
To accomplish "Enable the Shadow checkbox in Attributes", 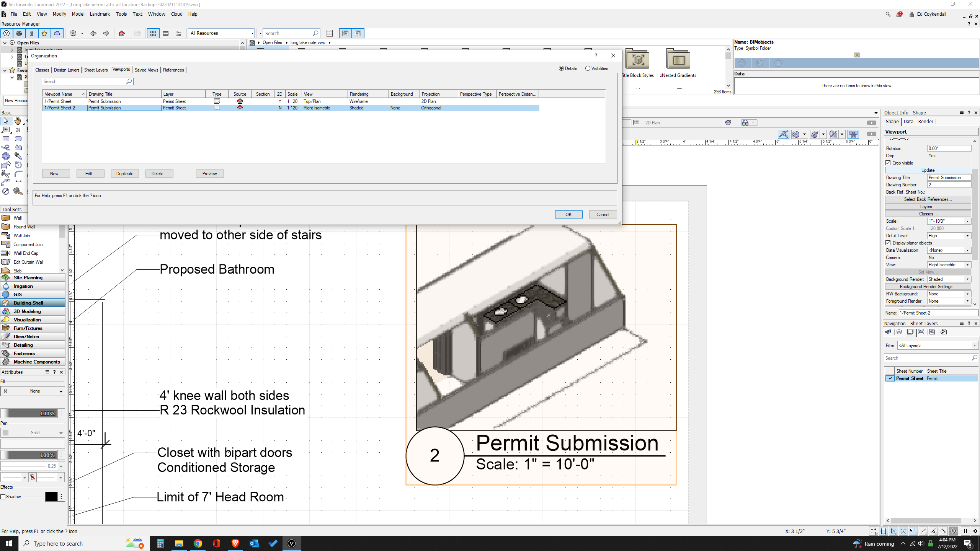I will (3, 497).
